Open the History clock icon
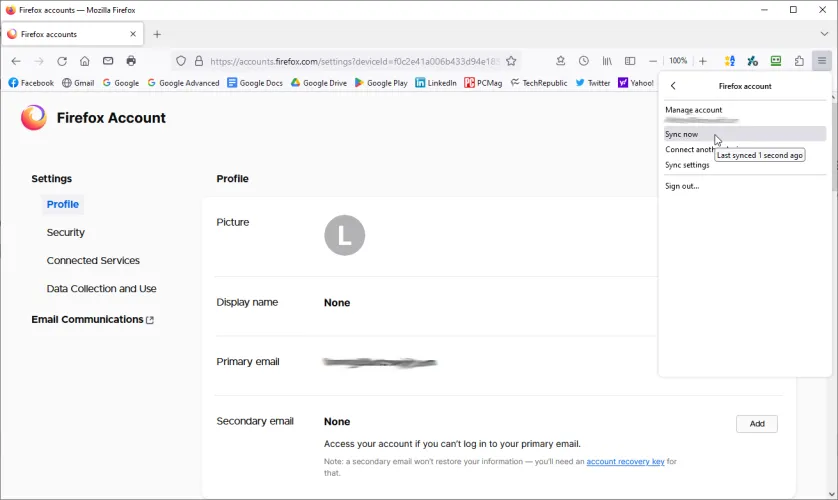838x500 pixels. [584, 61]
